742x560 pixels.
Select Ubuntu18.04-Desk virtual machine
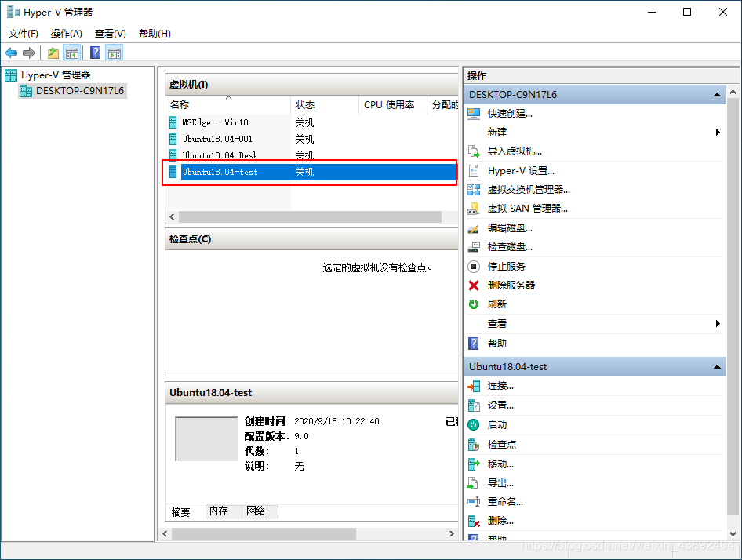click(220, 155)
